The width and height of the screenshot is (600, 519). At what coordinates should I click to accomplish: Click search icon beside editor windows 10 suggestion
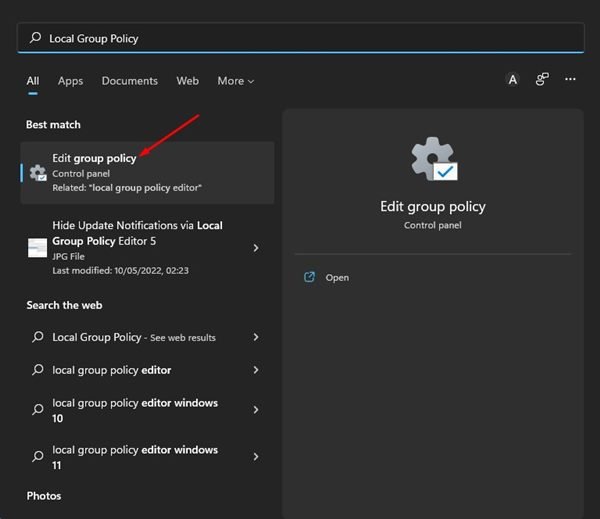pos(38,410)
